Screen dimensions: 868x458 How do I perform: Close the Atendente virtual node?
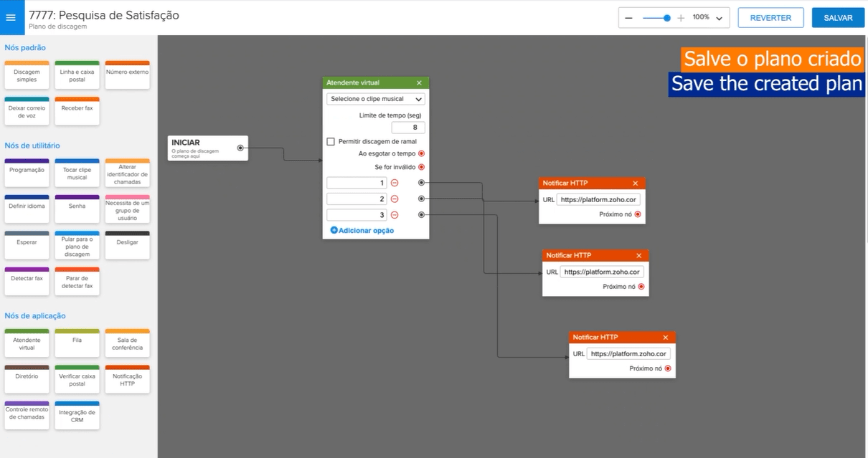click(419, 83)
